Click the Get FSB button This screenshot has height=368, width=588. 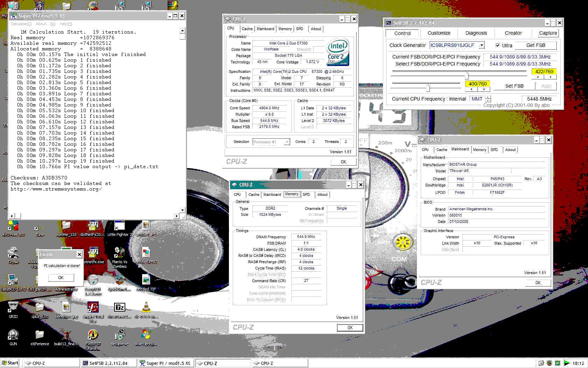click(x=535, y=45)
